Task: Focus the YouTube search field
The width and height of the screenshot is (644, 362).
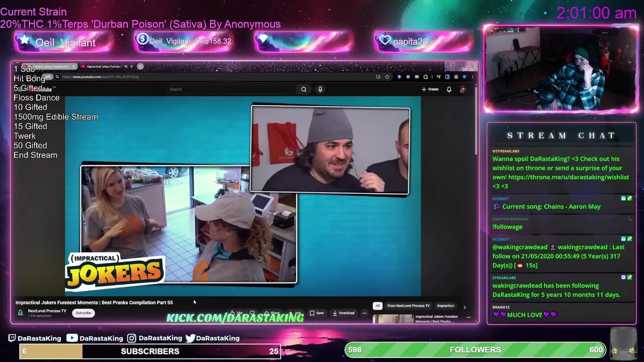Action: point(231,89)
